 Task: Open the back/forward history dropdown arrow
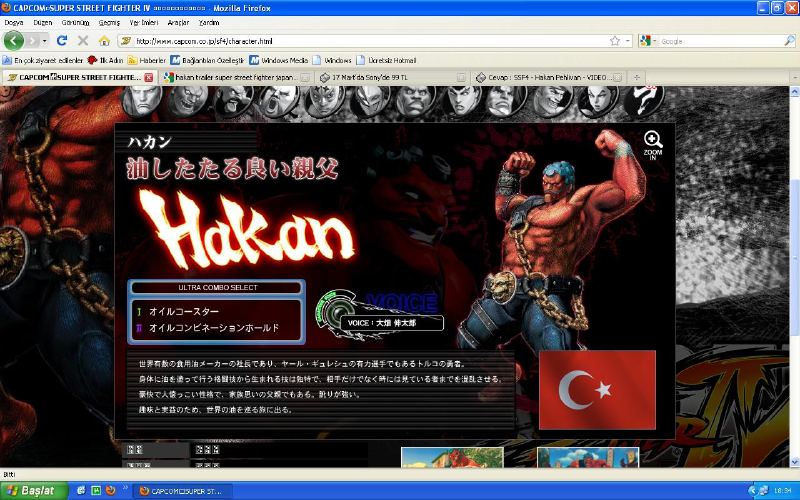(45, 41)
